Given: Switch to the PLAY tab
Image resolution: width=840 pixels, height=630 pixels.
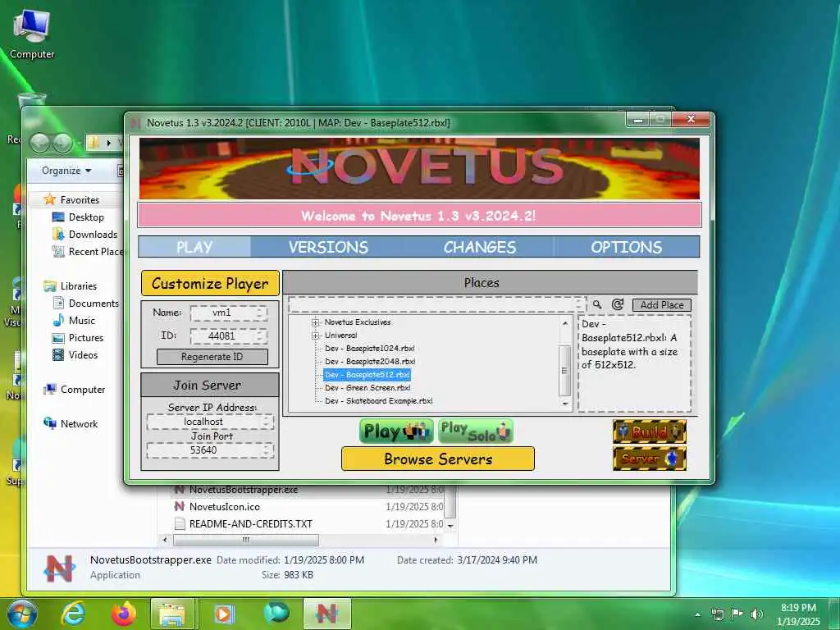Looking at the screenshot, I should (194, 247).
